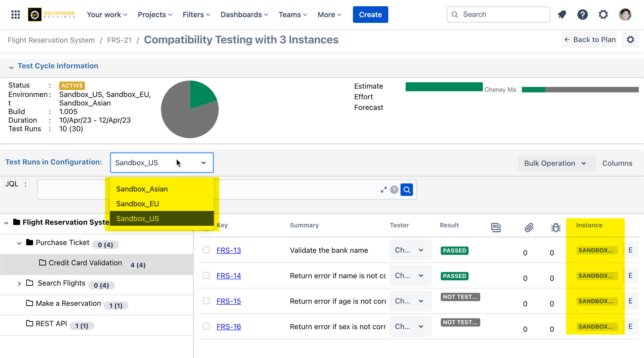Run the JQL search magnifier button
This screenshot has width=644, height=358.
407,190
